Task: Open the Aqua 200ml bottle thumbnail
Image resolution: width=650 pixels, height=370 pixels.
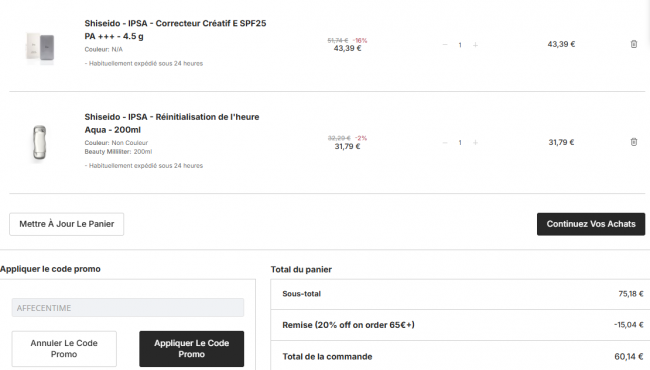Action: 40,143
